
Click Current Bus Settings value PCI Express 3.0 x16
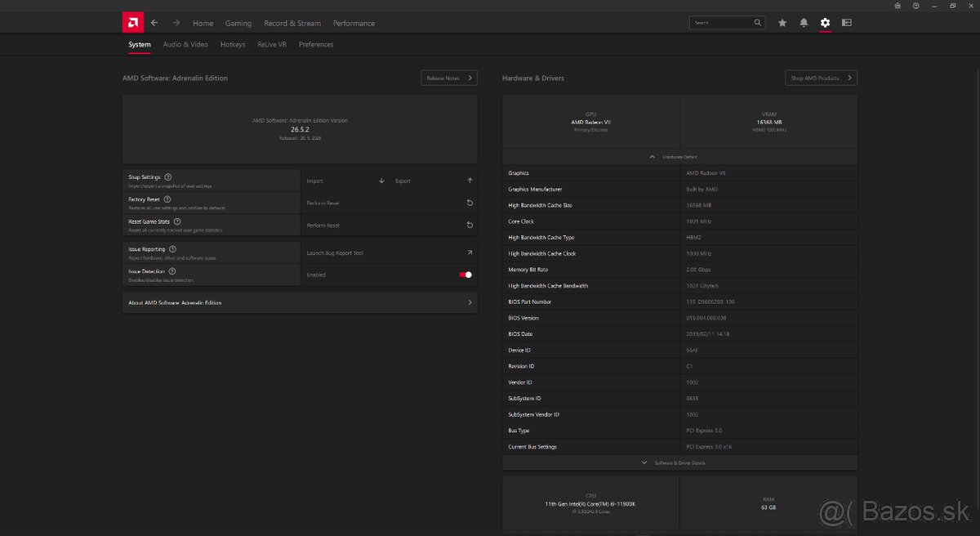(x=707, y=447)
